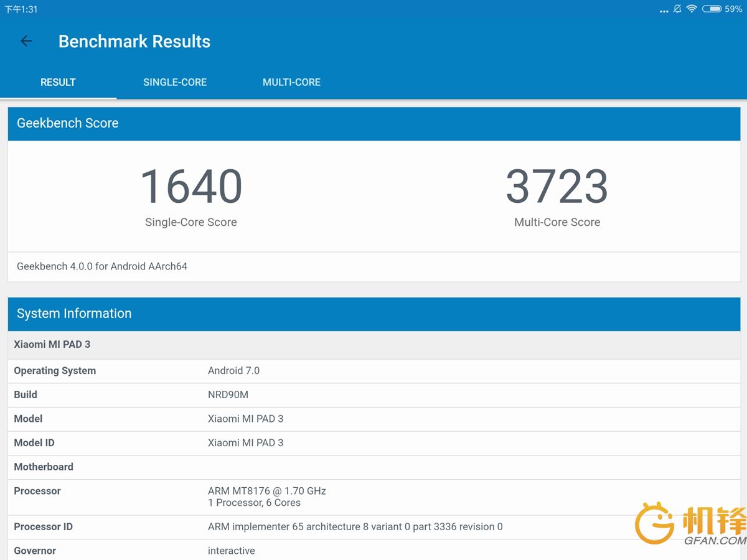
Task: Tap the Processor row label
Action: (37, 491)
